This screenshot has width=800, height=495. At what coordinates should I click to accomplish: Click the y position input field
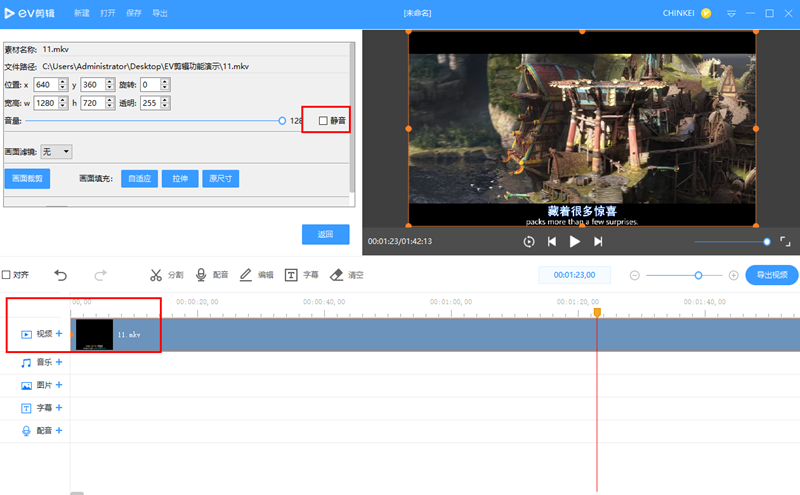tap(93, 85)
